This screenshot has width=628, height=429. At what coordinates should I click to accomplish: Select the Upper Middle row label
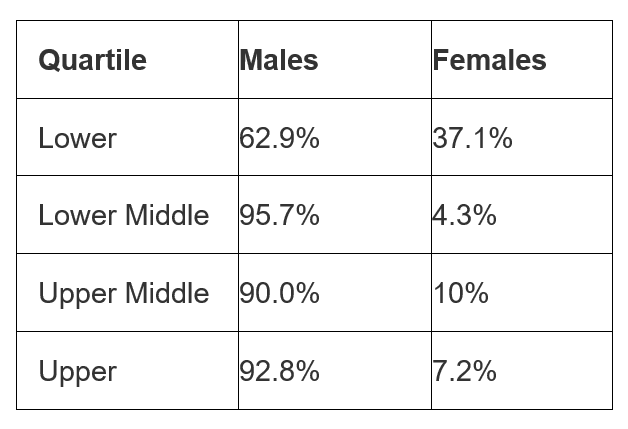coord(124,294)
